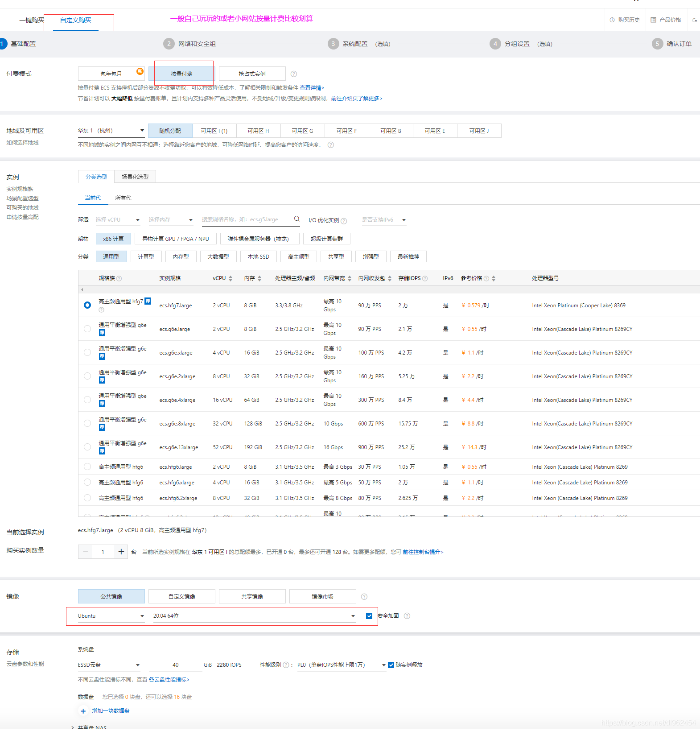Open the 华东1 (杭州) region dropdown

(111, 131)
